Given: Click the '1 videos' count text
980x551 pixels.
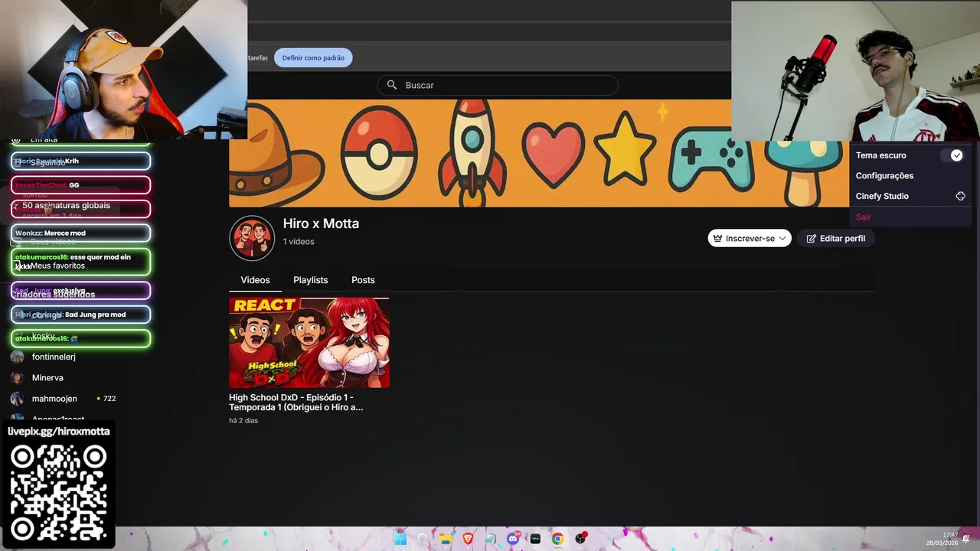Looking at the screenshot, I should [299, 242].
